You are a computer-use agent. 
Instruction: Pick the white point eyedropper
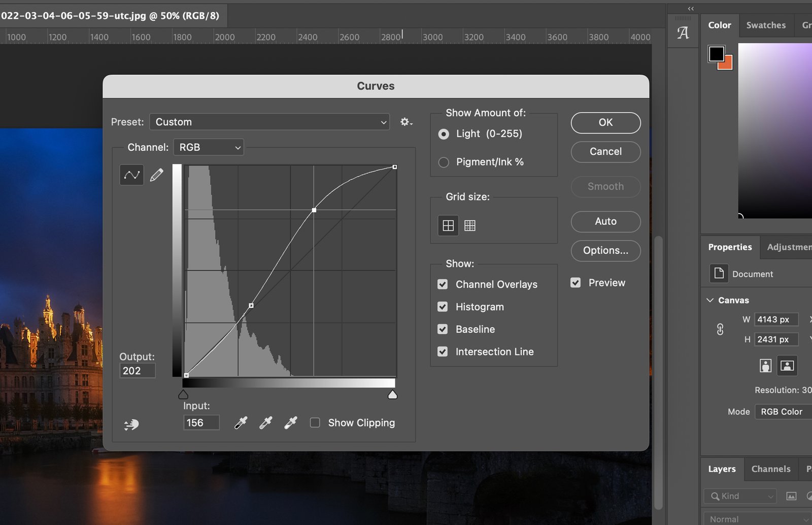pos(290,423)
